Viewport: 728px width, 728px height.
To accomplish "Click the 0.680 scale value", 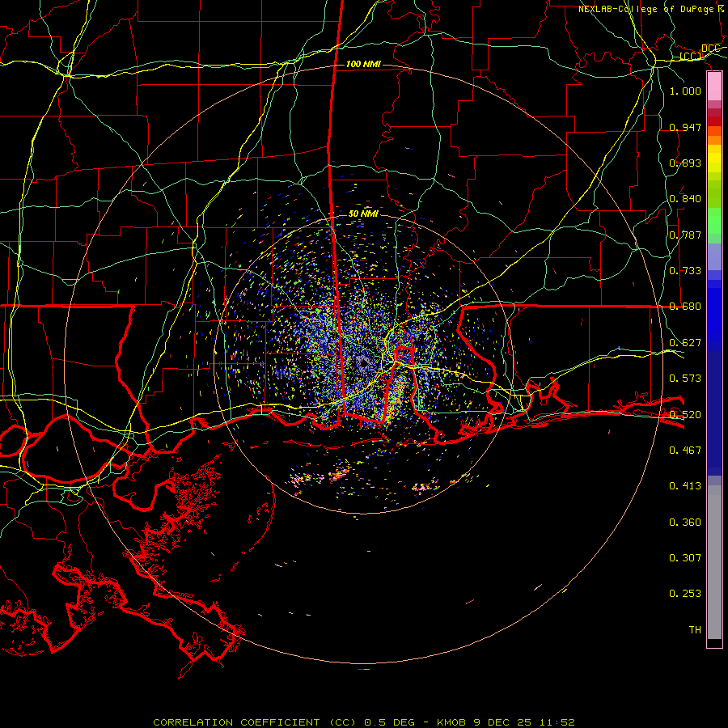I will [x=685, y=307].
